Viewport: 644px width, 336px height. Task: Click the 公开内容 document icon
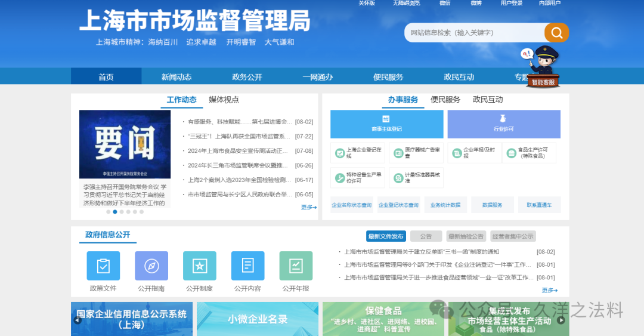click(247, 266)
